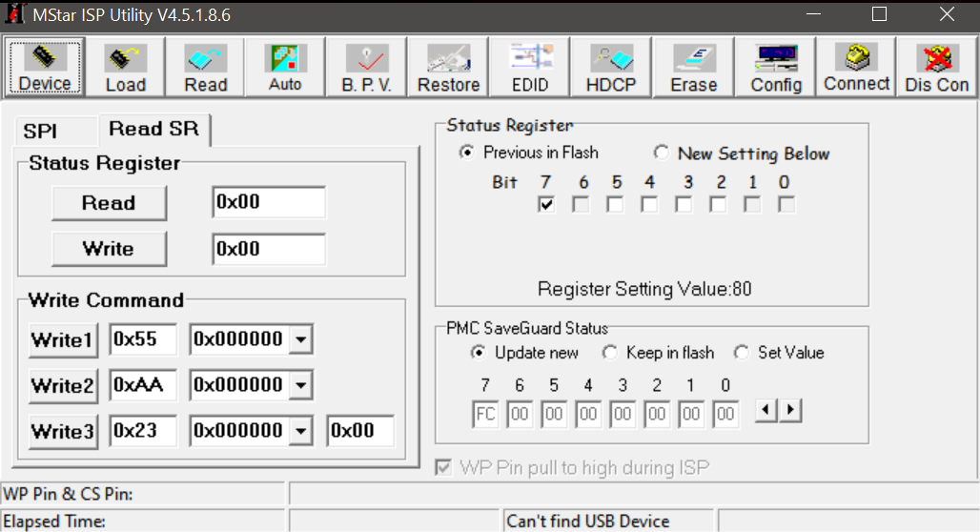Select the Read SR tab
The image size is (980, 532).
click(153, 129)
